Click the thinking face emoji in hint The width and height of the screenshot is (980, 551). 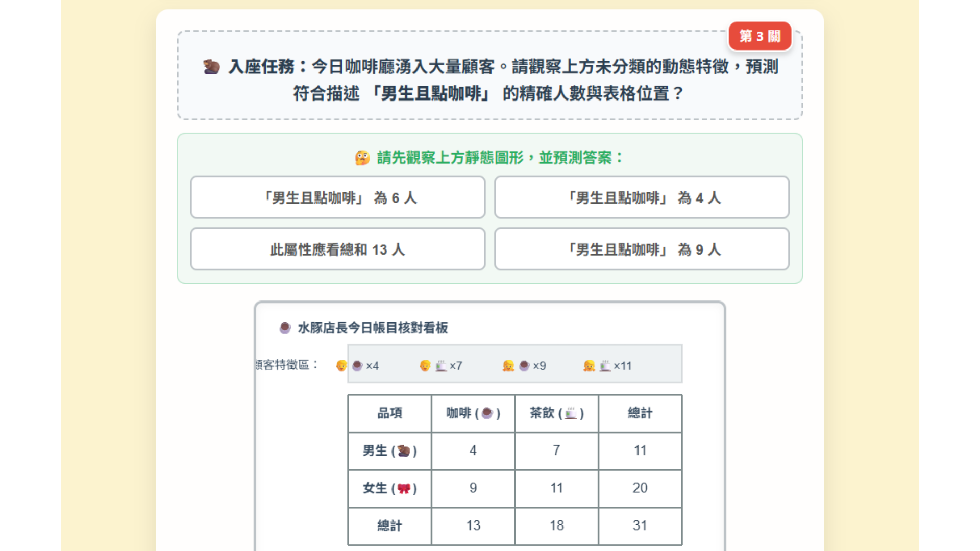click(362, 158)
